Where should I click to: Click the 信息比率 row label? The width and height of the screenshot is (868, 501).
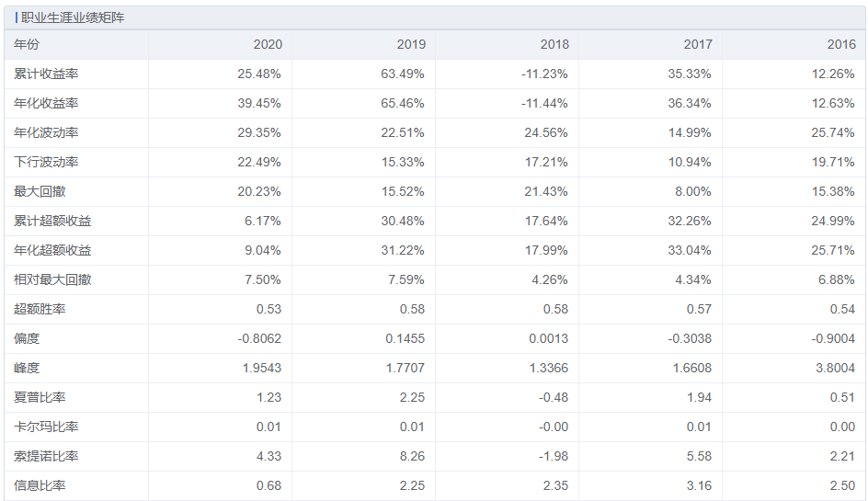[40, 485]
